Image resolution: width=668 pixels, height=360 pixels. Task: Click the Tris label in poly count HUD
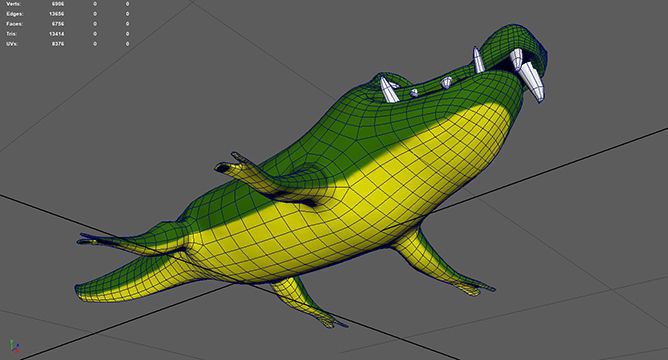(12, 34)
